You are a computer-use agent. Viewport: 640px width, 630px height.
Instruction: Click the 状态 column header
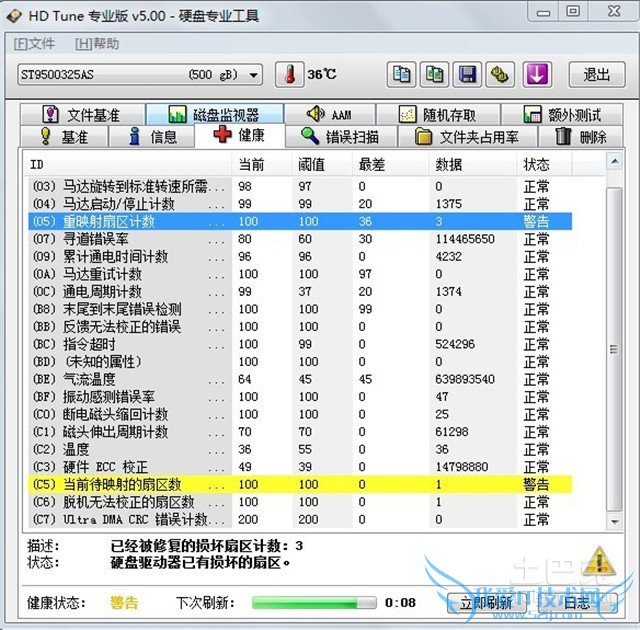544,164
